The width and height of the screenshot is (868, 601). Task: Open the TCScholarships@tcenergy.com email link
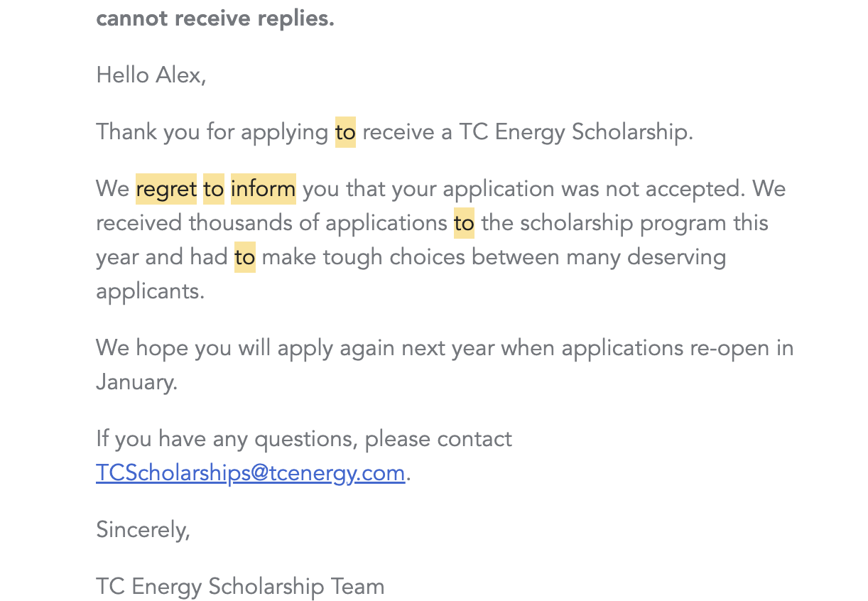tap(250, 473)
